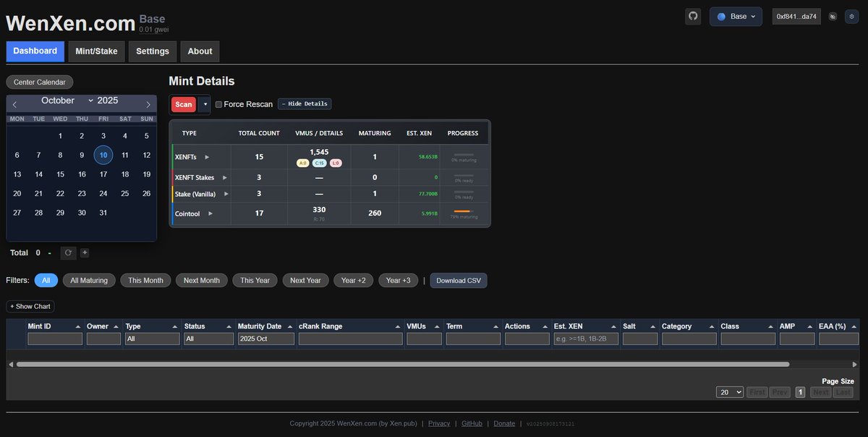Screen dimensions: 868x437
Task: Open the Mint/Stake tab
Action: pyautogui.click(x=96, y=51)
